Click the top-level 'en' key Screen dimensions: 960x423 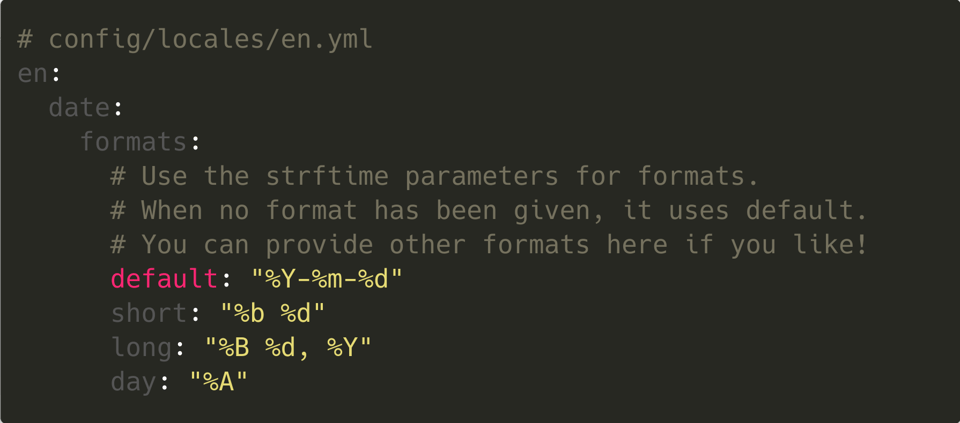[32, 74]
